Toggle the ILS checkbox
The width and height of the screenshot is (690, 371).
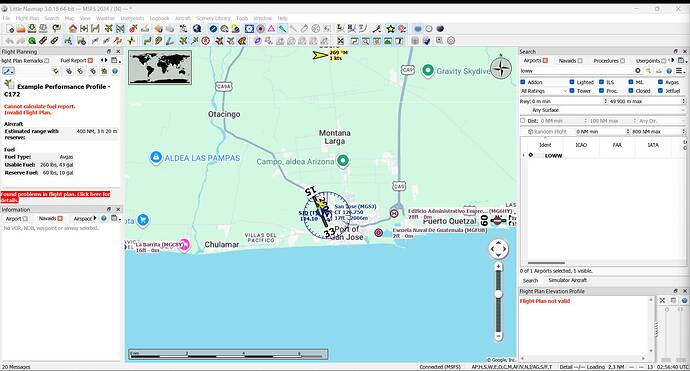(601, 82)
